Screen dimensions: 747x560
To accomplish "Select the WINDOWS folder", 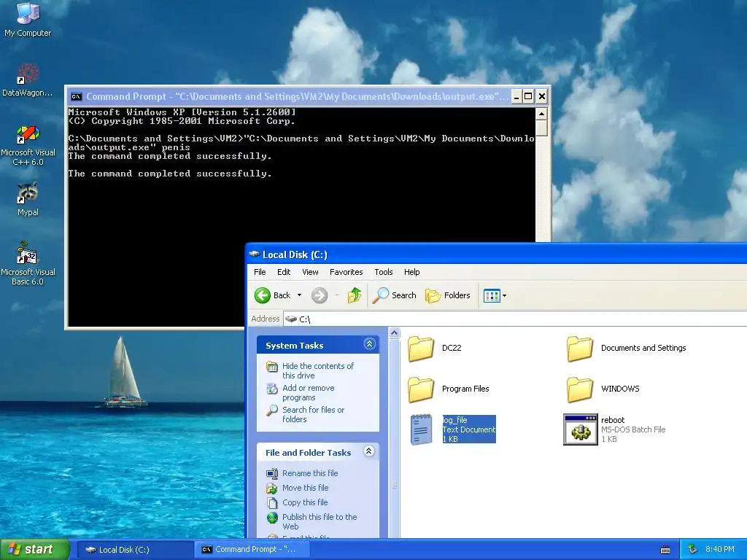I will [x=603, y=389].
